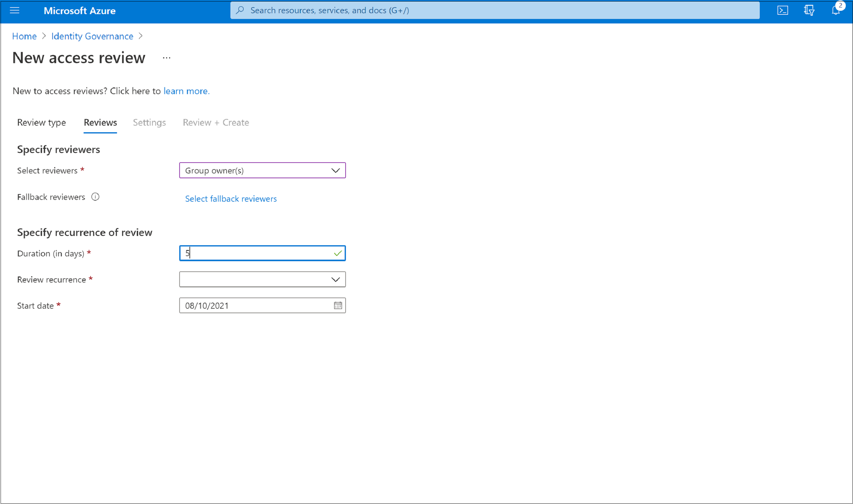Click the Duration in days input field
The height and width of the screenshot is (504, 853).
(262, 252)
